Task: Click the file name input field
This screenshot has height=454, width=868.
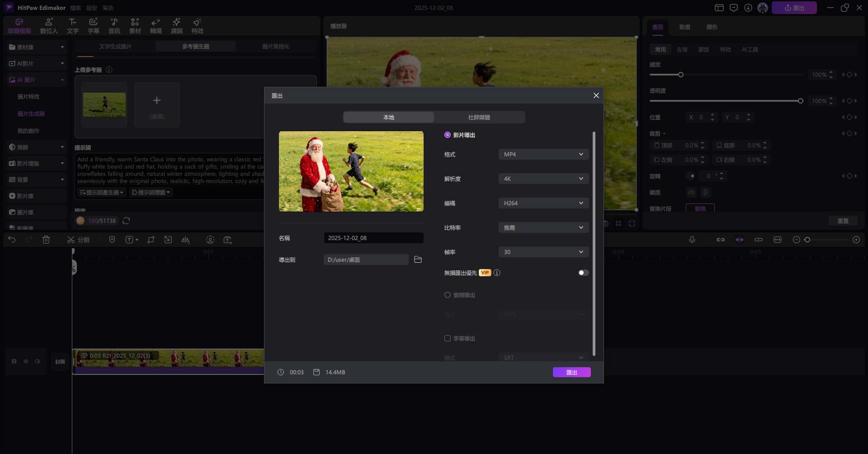Action: point(373,238)
